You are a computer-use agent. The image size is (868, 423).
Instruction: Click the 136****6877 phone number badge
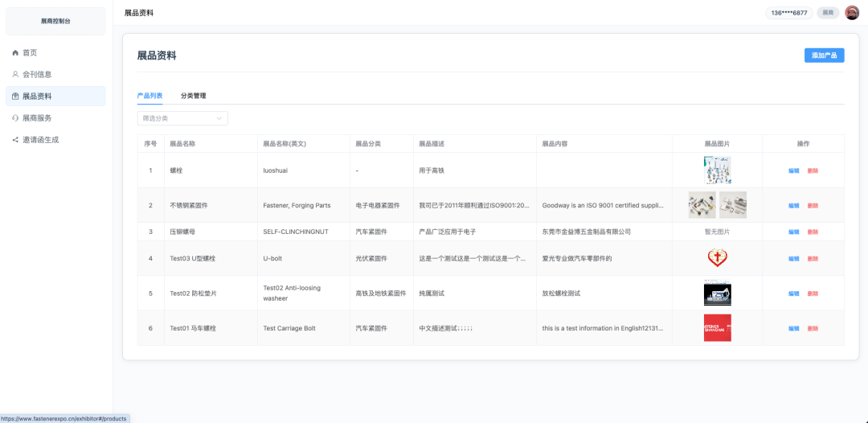(x=789, y=13)
